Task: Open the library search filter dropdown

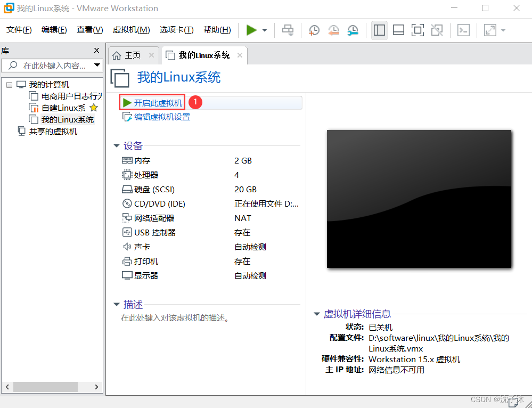Action: click(97, 65)
